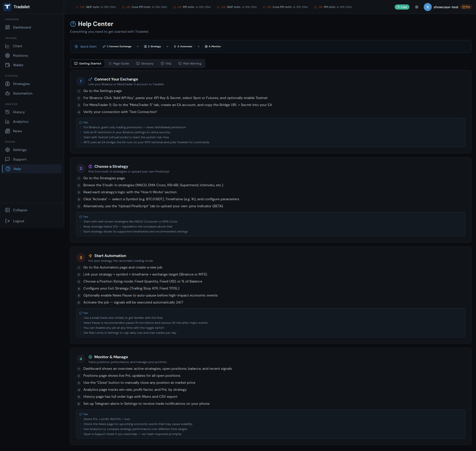Select the Automation icon
The height and width of the screenshot is (451, 476).
(x=8, y=93)
